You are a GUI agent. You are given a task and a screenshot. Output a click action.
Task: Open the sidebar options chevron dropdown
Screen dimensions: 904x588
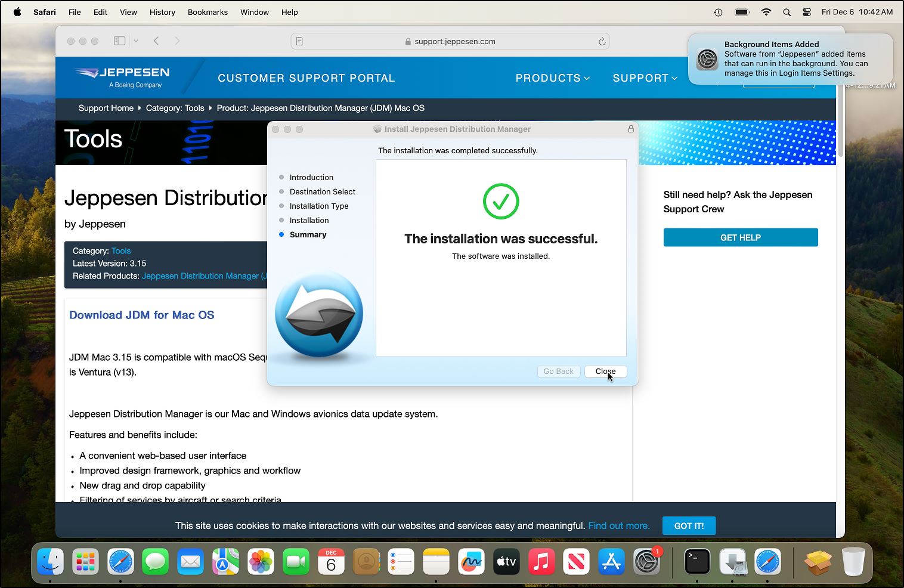[136, 41]
